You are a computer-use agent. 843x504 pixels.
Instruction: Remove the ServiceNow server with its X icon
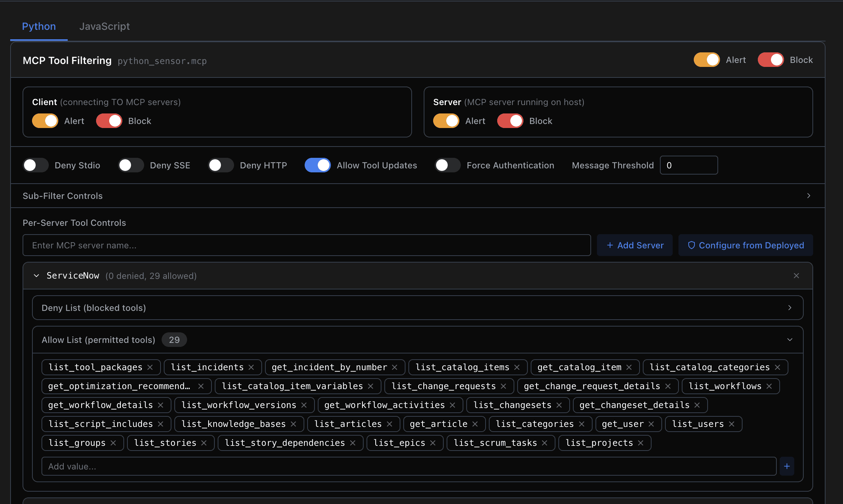pyautogui.click(x=796, y=276)
